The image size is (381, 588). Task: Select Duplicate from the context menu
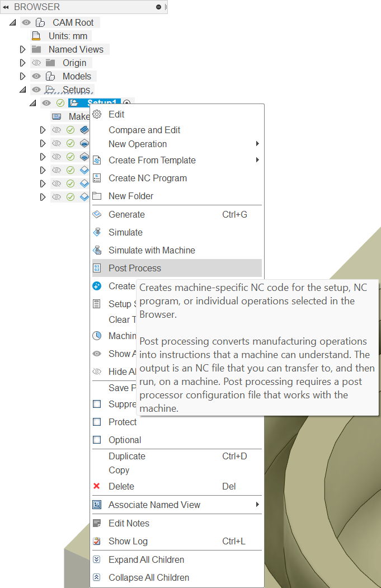127,456
